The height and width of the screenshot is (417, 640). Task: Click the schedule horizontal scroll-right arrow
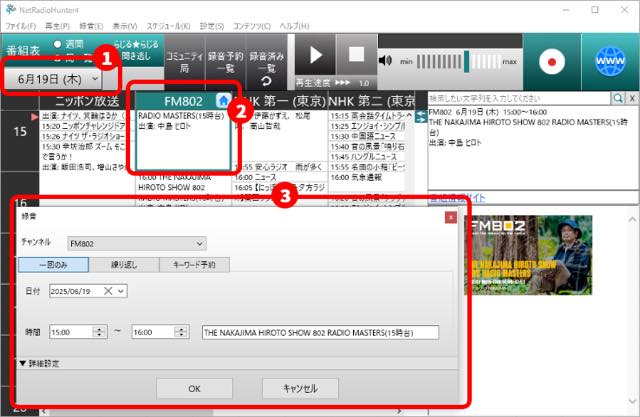point(399,411)
